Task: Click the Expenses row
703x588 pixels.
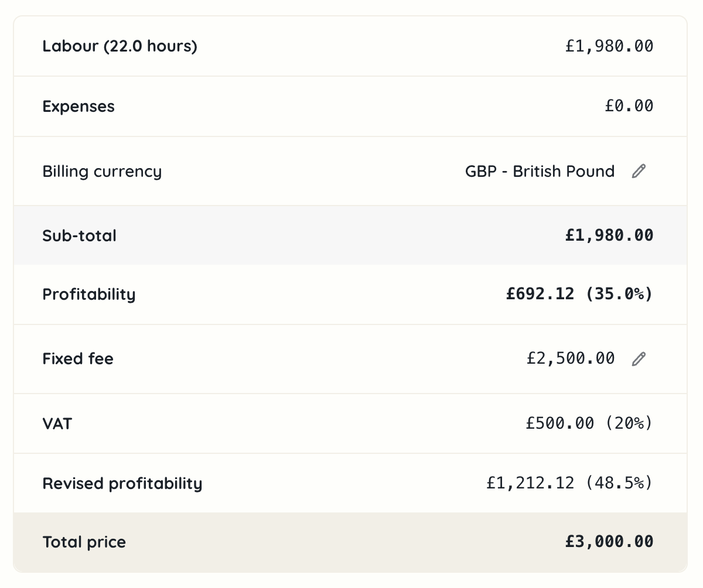Action: coord(351,106)
